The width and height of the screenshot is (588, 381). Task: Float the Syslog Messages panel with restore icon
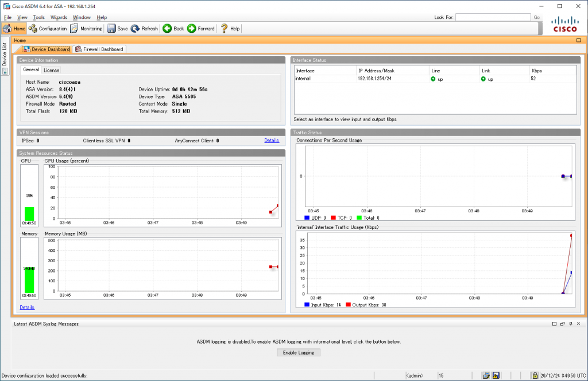[563, 324]
